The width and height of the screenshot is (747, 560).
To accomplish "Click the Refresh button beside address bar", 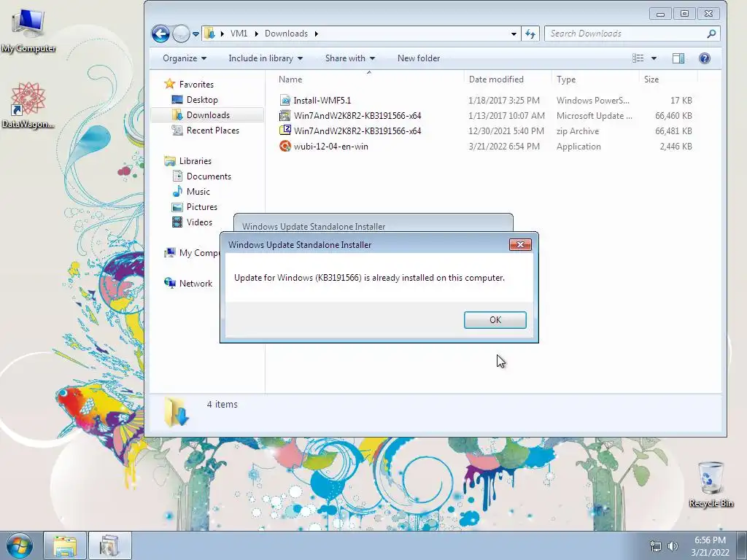I will (x=530, y=34).
